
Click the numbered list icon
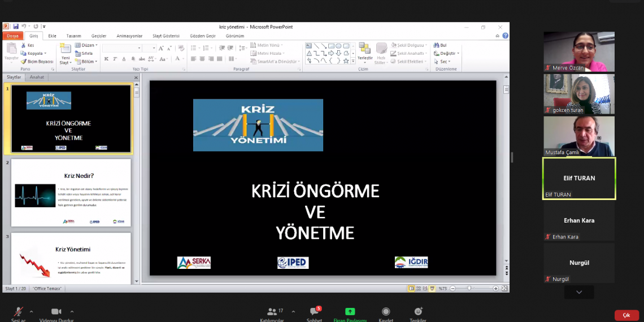[x=207, y=48]
